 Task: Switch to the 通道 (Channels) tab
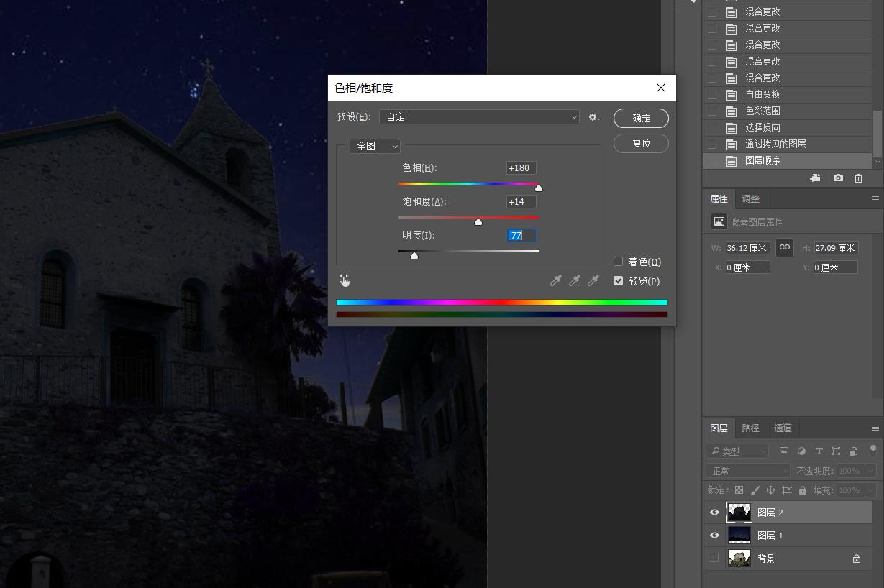[783, 428]
